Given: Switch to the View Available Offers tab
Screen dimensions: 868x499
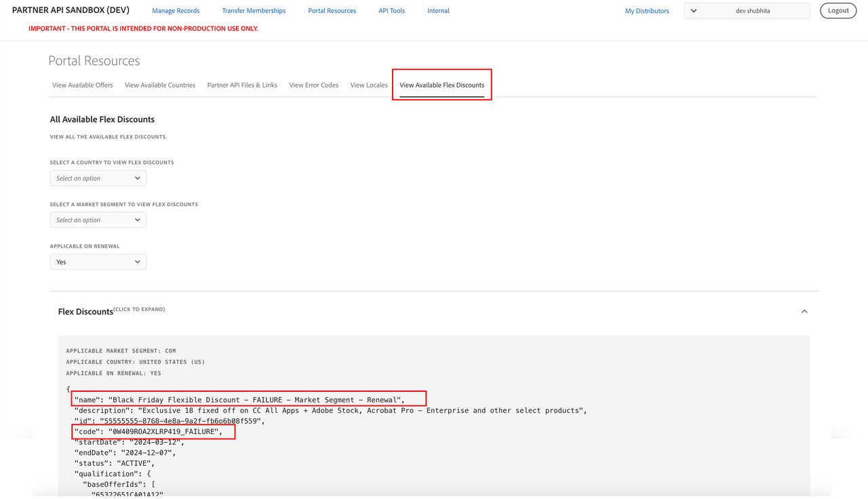Looking at the screenshot, I should [x=82, y=85].
